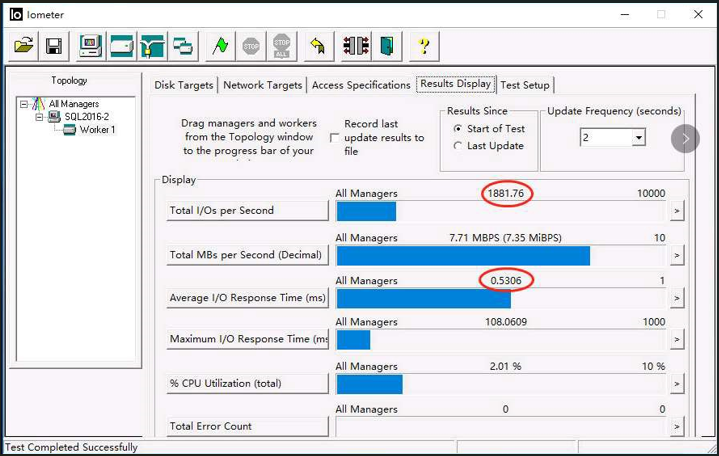The width and height of the screenshot is (719, 456).
Task: Open the Update Frequency dropdown
Action: tap(637, 138)
